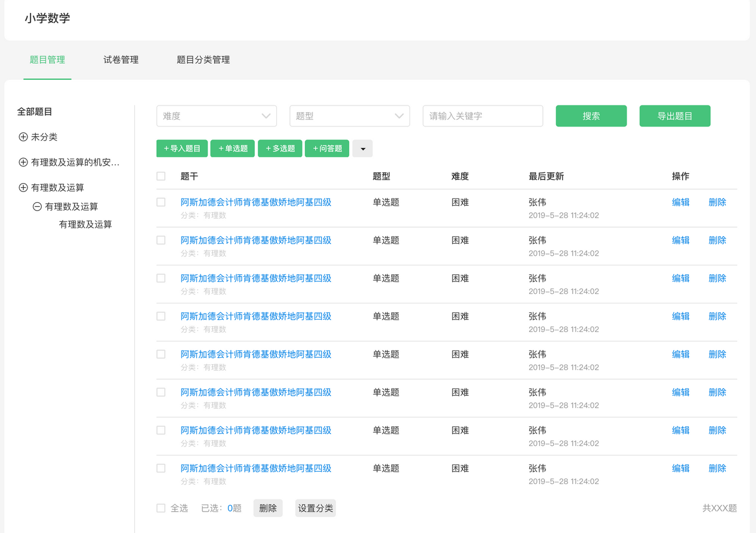Open the caret button after 问答题
756x533 pixels.
tap(363, 148)
